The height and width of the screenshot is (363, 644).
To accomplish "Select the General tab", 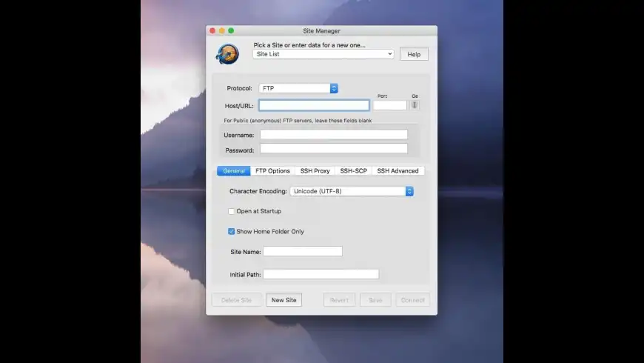I will (234, 171).
